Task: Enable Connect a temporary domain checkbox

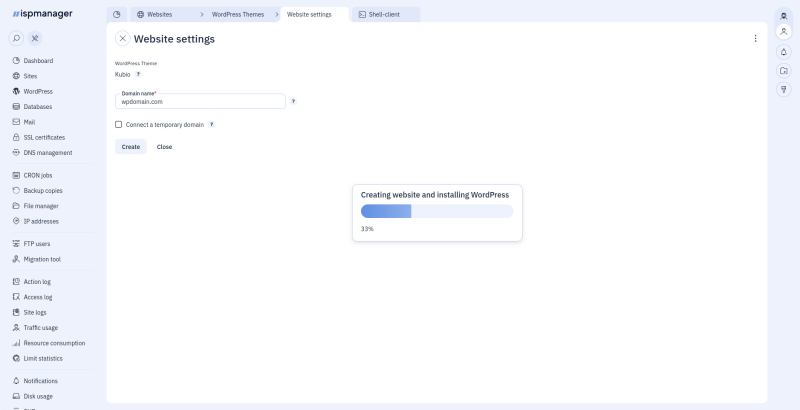Action: coord(118,124)
